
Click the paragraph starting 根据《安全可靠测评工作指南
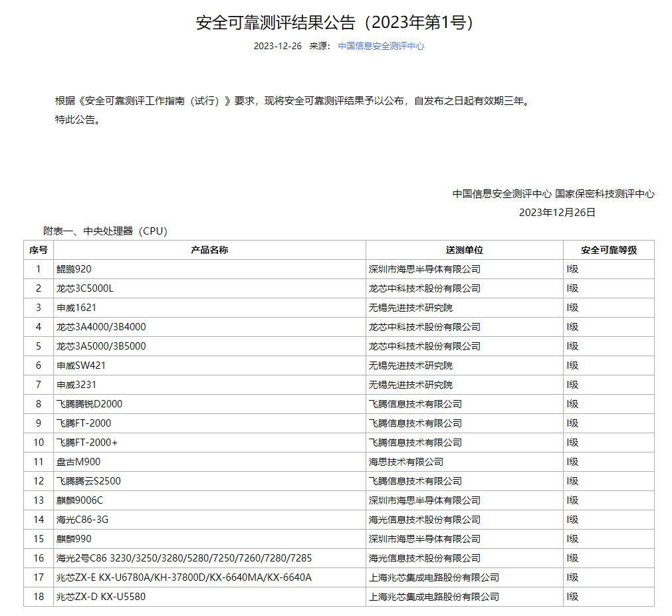coord(294,101)
